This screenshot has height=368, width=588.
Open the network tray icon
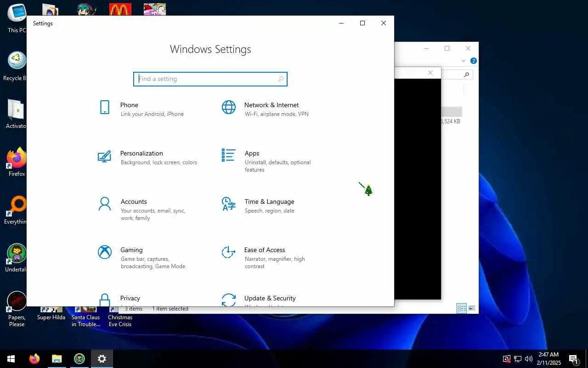(518, 359)
